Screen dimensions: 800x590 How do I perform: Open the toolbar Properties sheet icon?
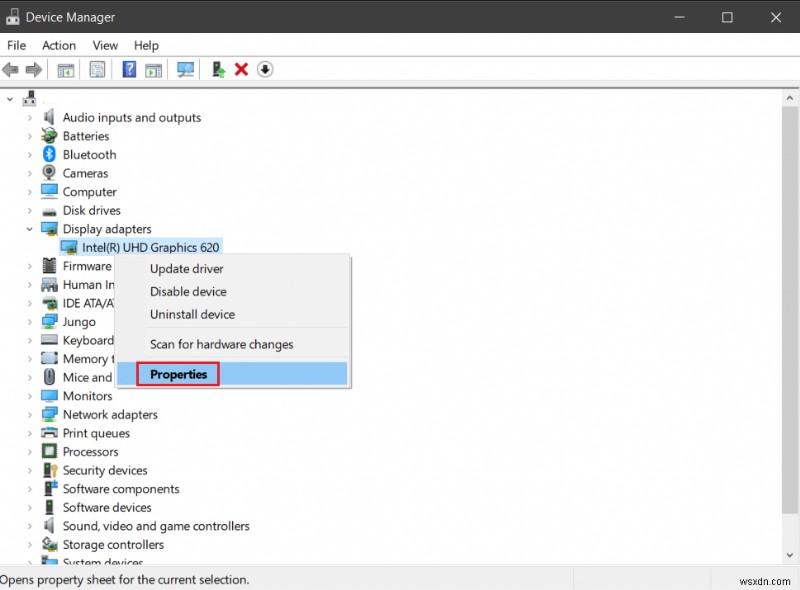tap(97, 69)
